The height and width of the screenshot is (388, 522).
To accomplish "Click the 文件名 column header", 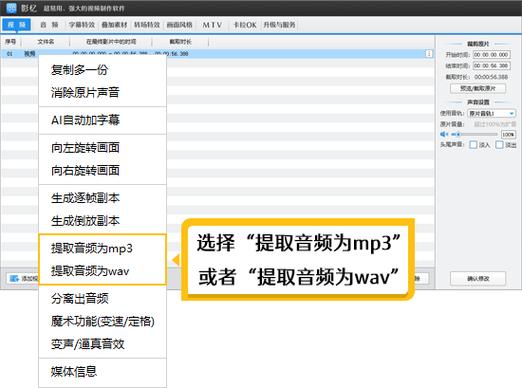I will click(46, 42).
